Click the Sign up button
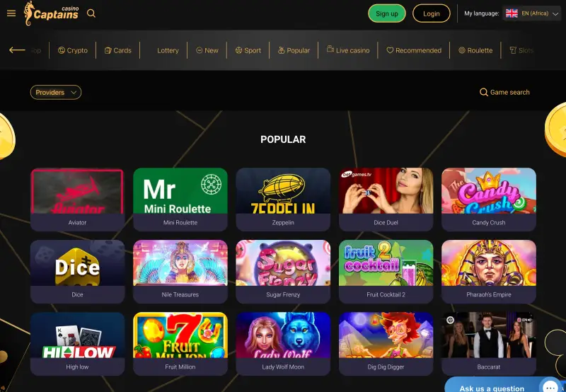 [x=387, y=13]
